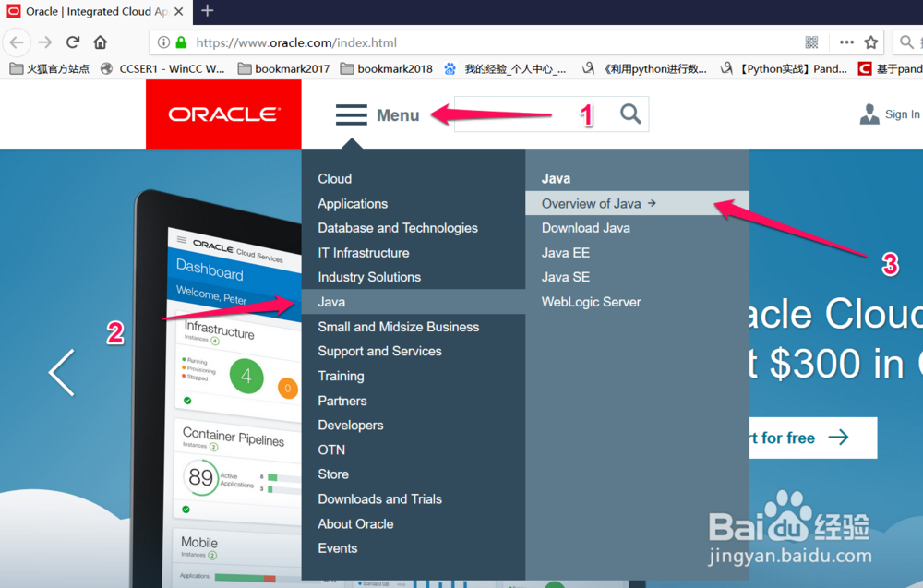Click the carousel previous chevron arrow

pos(62,373)
